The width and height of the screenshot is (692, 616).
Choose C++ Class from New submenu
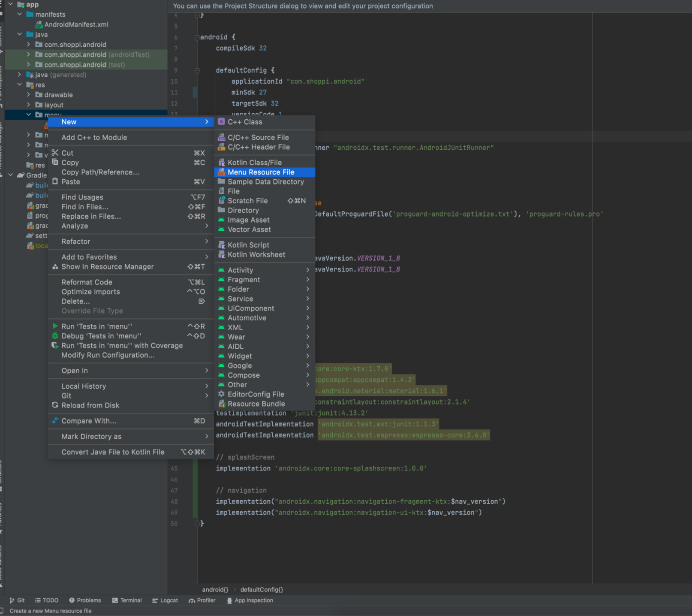pos(265,122)
